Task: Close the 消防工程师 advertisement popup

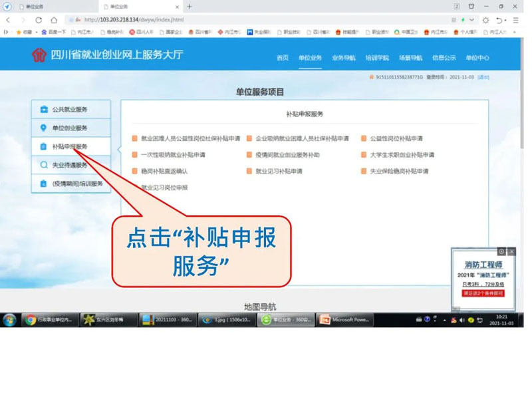Action: tap(511, 252)
